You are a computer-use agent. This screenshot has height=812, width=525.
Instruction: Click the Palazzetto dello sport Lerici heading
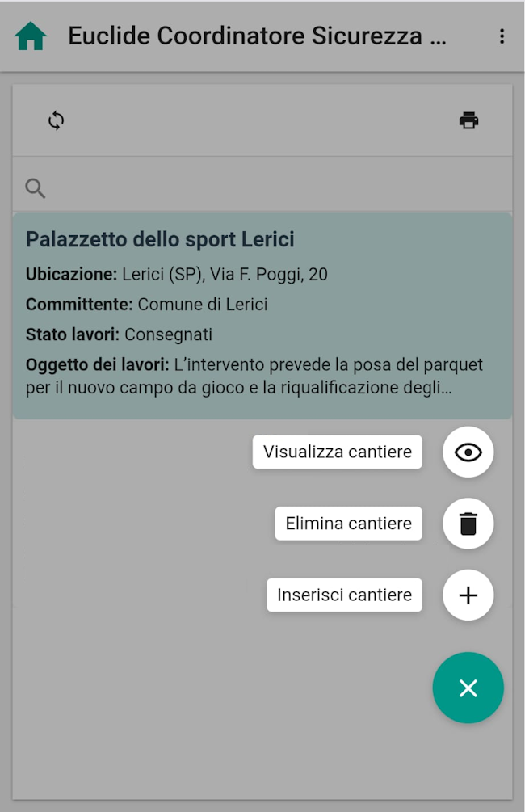pos(160,240)
